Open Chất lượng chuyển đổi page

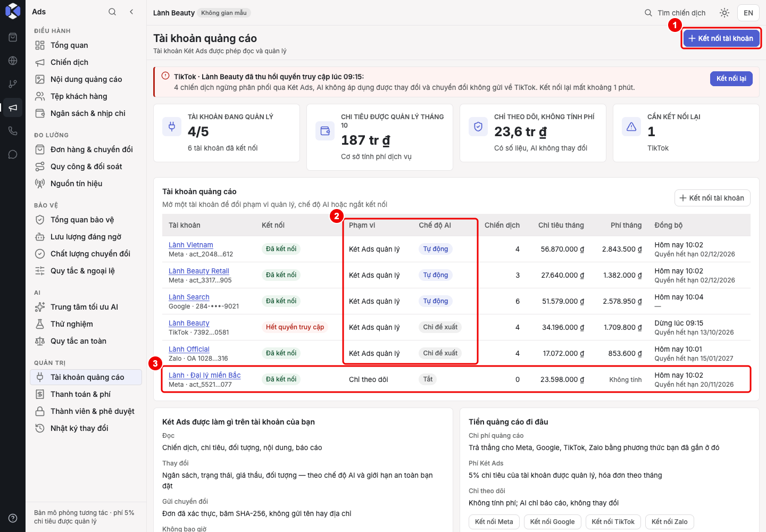click(x=86, y=254)
